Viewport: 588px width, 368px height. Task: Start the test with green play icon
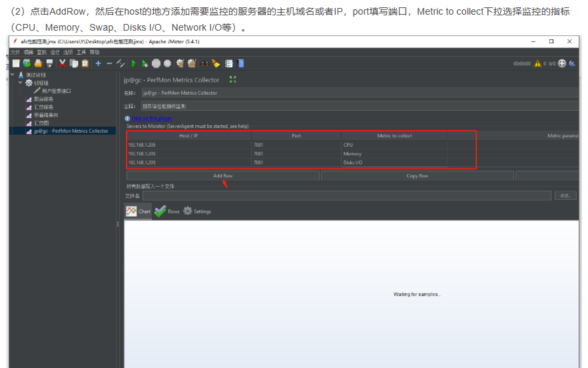(133, 63)
